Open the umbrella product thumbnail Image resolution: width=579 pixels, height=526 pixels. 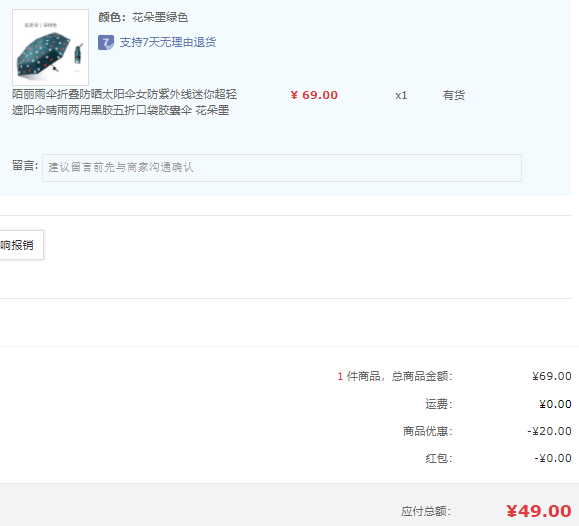tap(51, 47)
